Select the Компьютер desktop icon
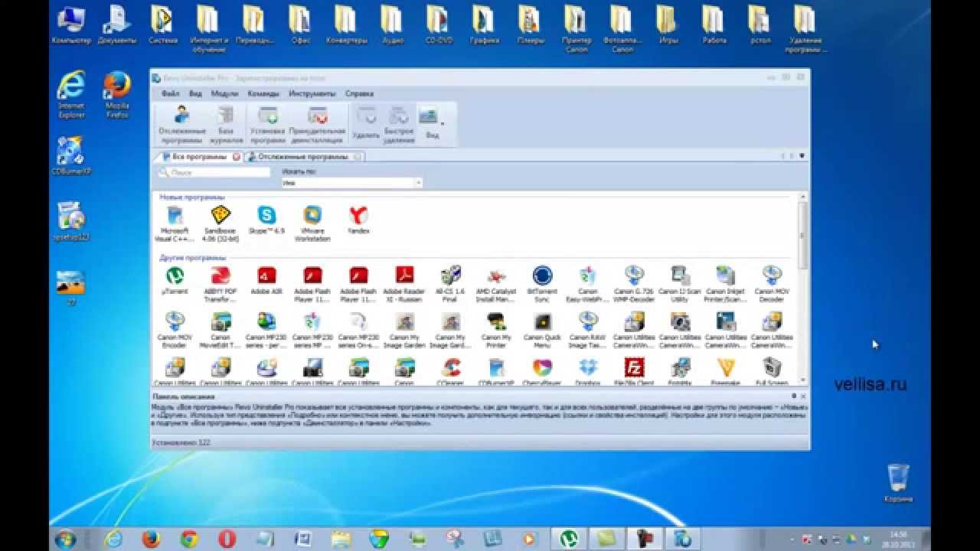This screenshot has width=980, height=551. [x=71, y=24]
